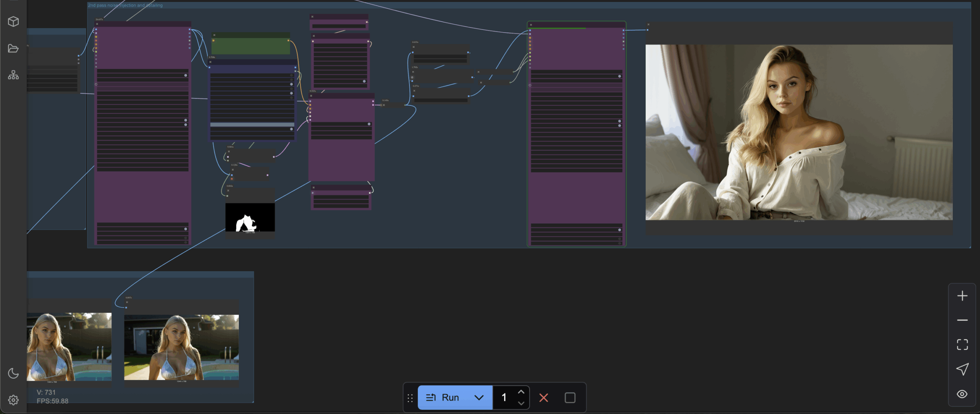Open the model library tree icon
The width and height of the screenshot is (980, 414).
[13, 75]
